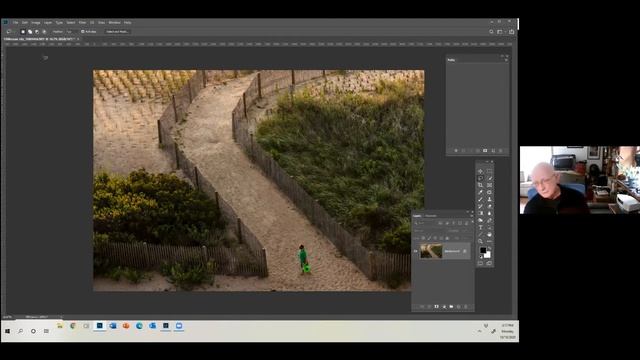
Task: Click the Feather input field
Action: click(71, 31)
